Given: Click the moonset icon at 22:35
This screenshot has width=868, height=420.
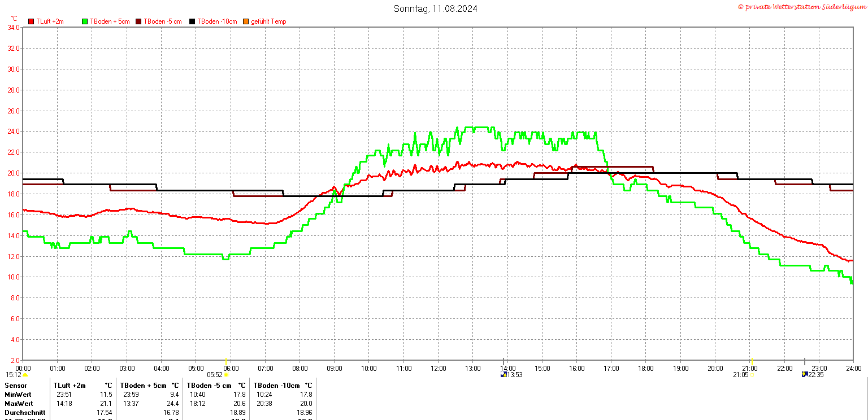Looking at the screenshot, I should [805, 374].
